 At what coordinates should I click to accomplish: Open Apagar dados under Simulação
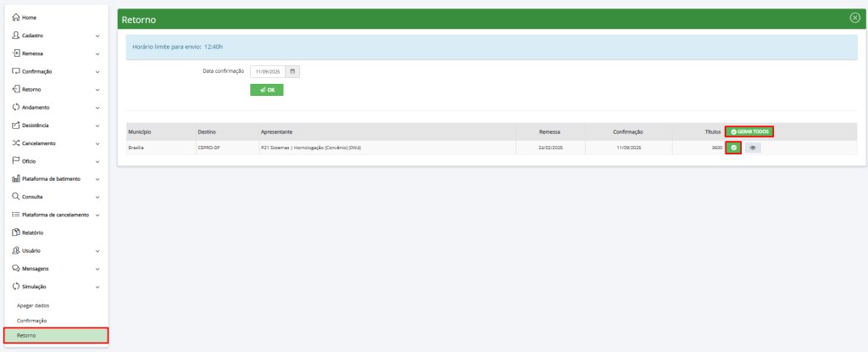[34, 305]
